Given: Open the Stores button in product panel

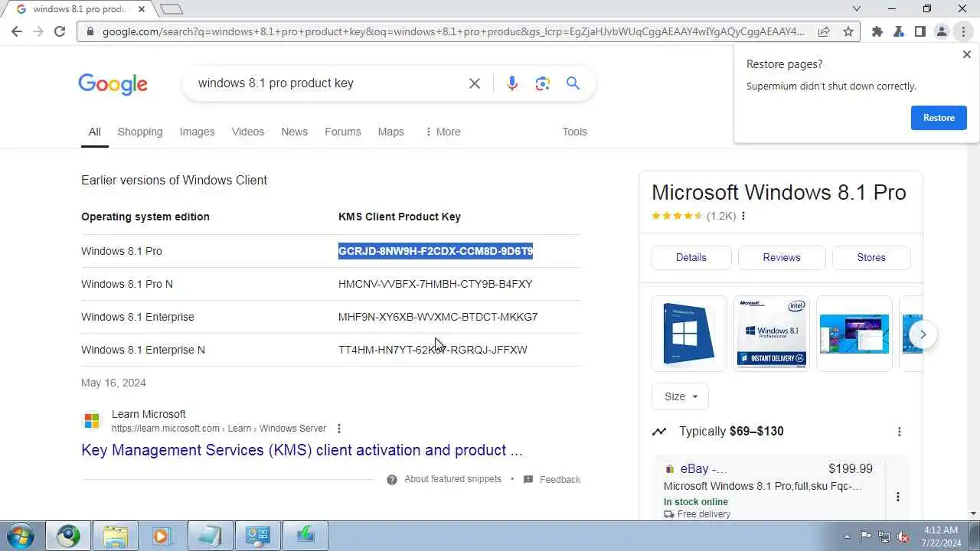Looking at the screenshot, I should [871, 257].
